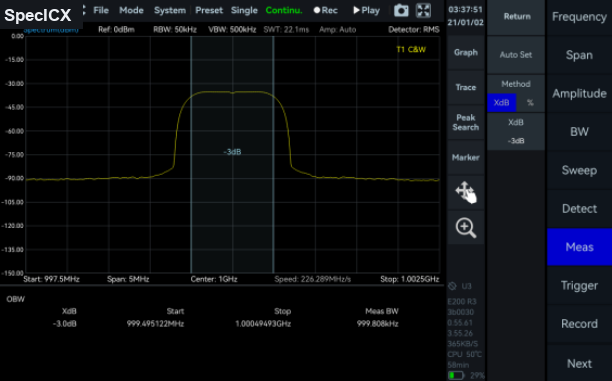Go to the Next menu page
This screenshot has width=612, height=381.
(579, 363)
